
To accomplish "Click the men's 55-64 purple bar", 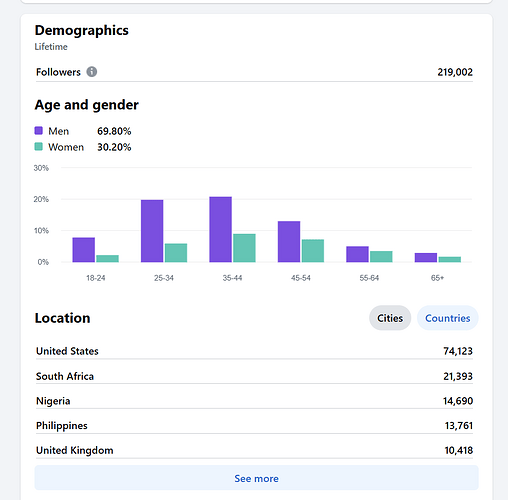I will tap(357, 254).
